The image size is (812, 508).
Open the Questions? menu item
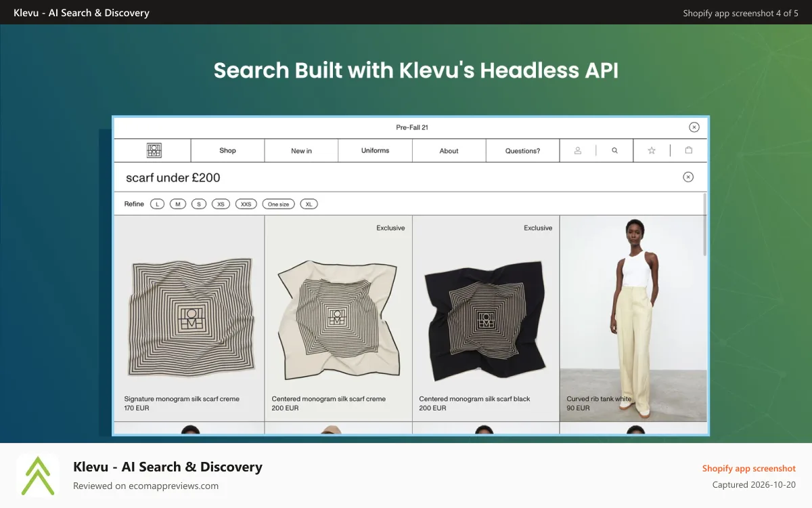click(522, 150)
